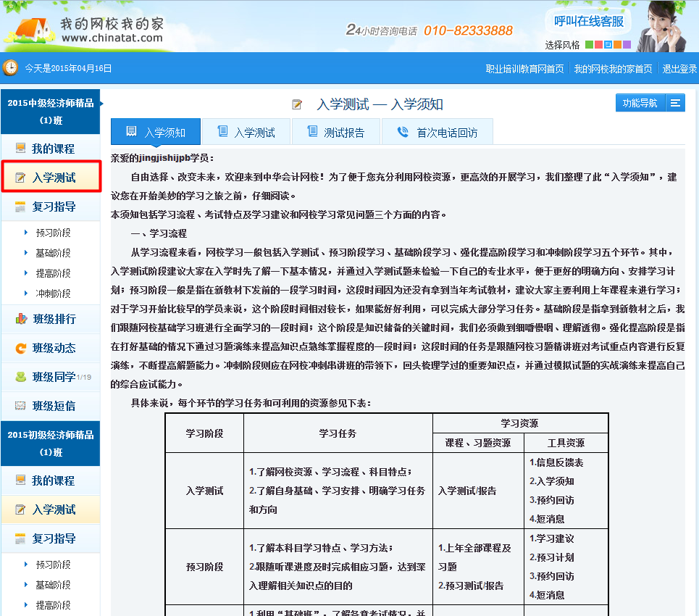Click the hamburger menu icon beside 功能导航
Screen dimensions: 699x616
point(675,103)
